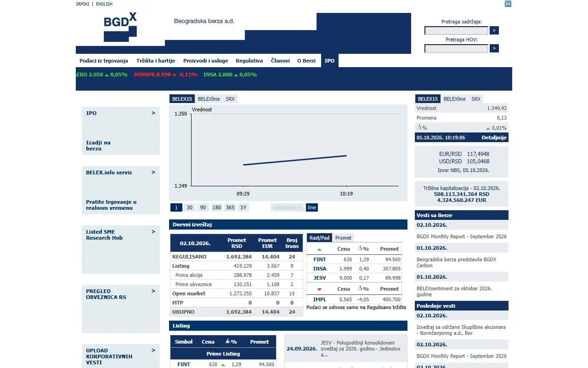Open the Detaljnije index details link
The image size is (588, 368).
click(x=494, y=138)
